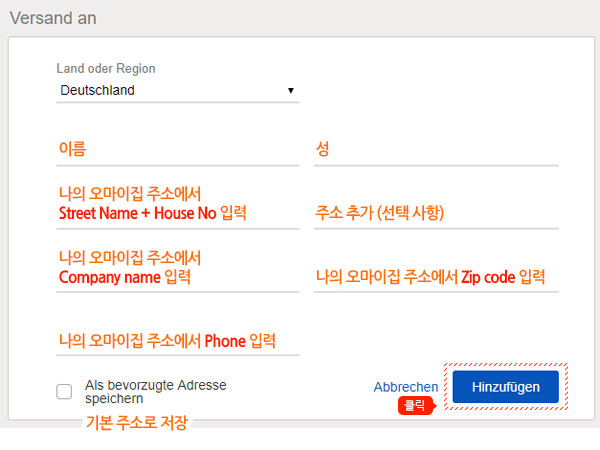Open the Land oder Region dropdown
This screenshot has width=600, height=450.
point(178,91)
